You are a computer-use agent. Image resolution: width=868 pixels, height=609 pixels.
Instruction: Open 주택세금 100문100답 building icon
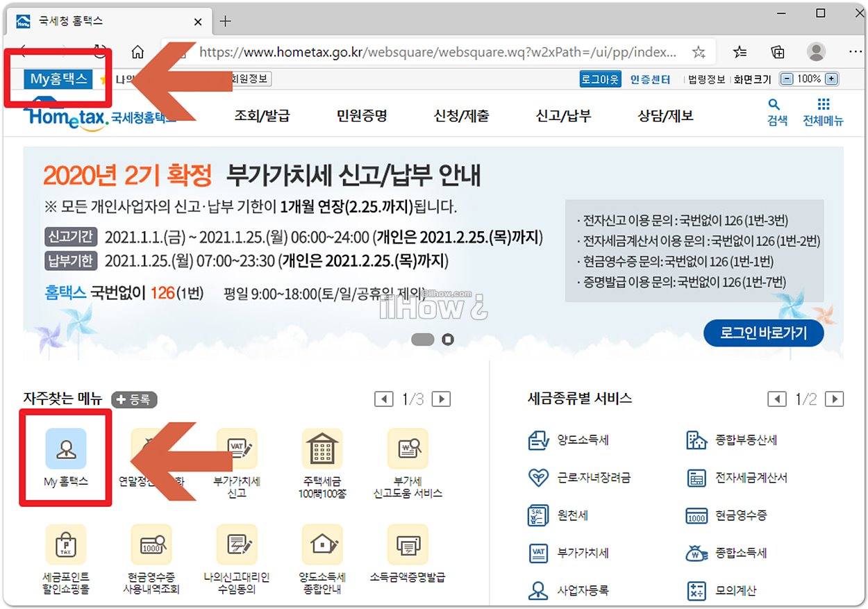pyautogui.click(x=322, y=449)
